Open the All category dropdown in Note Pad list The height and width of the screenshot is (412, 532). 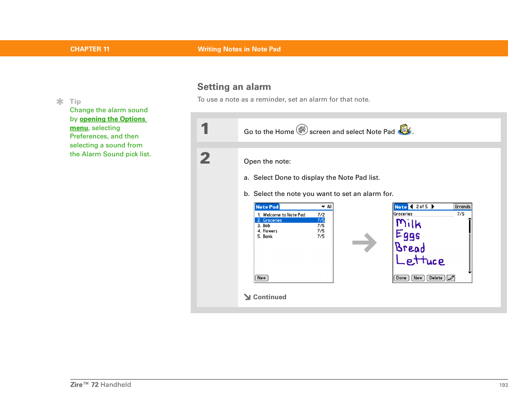pos(326,207)
